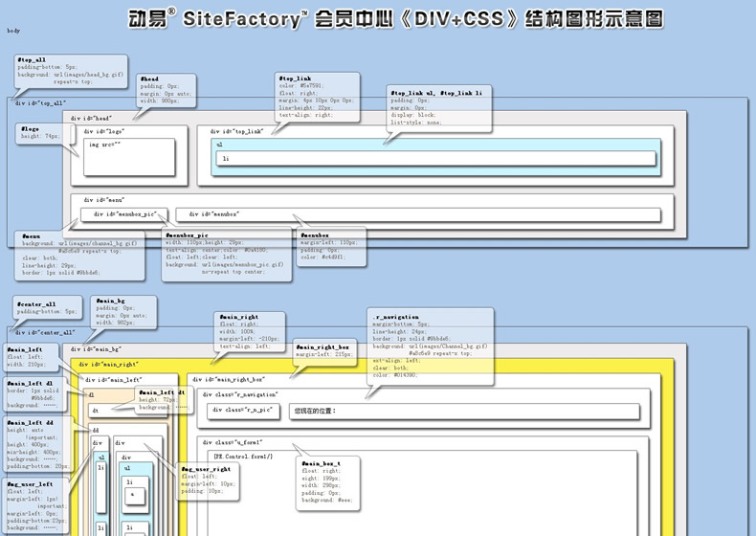Click the div id="main_bg" label
The width and height of the screenshot is (756, 536).
click(96, 349)
